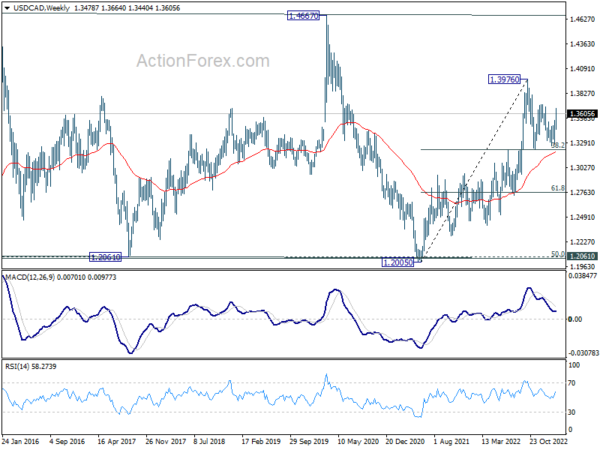Click the 4 Sep 2016 date on the time axis

click(x=67, y=441)
